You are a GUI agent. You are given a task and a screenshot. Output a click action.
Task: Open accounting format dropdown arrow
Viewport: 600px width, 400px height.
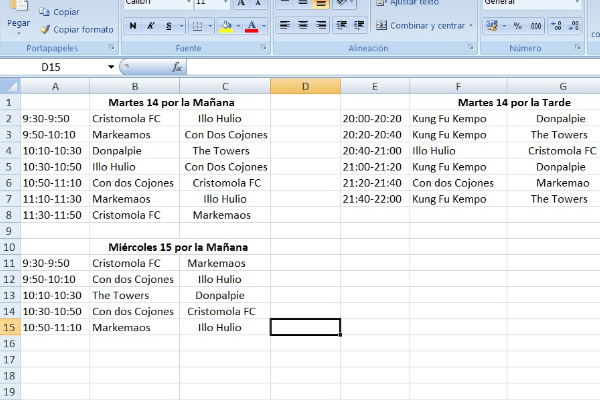point(504,26)
